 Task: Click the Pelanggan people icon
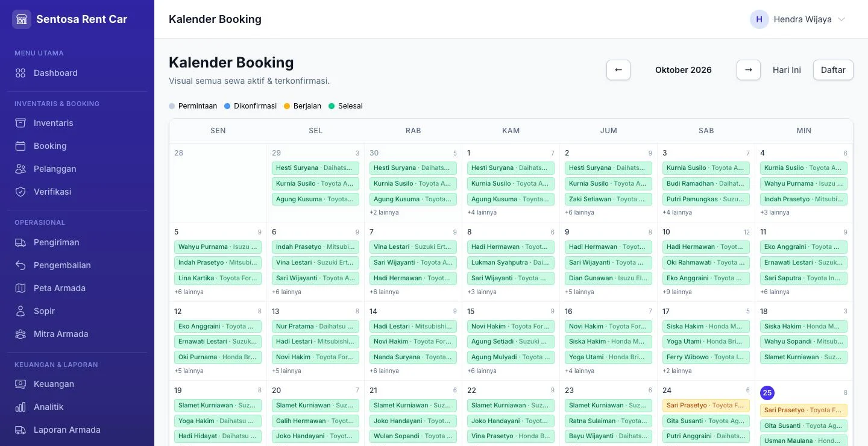coord(20,169)
